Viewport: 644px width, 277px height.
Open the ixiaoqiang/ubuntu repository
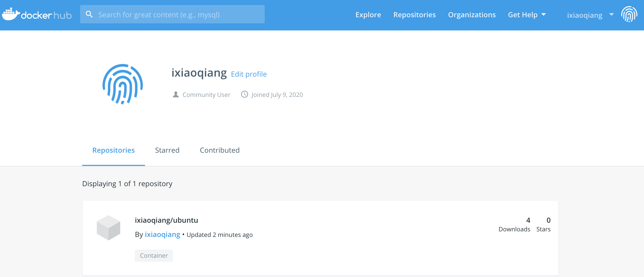pyautogui.click(x=166, y=219)
